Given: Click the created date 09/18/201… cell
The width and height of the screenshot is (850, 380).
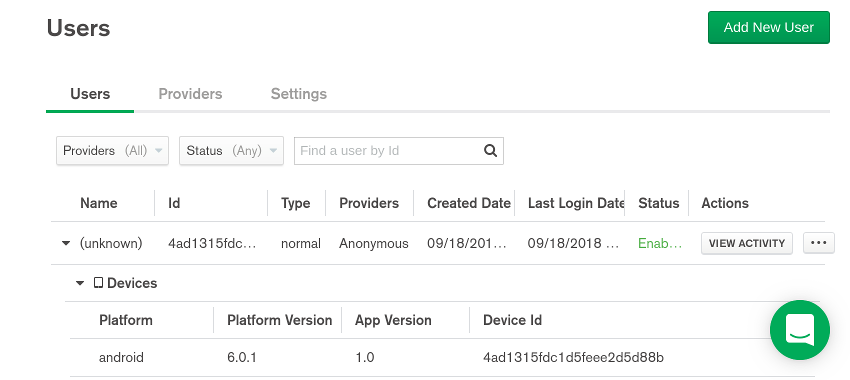Looking at the screenshot, I should click(x=467, y=243).
